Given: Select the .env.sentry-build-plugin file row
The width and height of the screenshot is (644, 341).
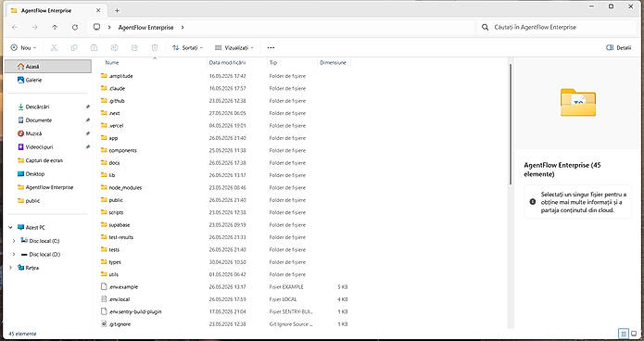Looking at the screenshot, I should [224, 311].
